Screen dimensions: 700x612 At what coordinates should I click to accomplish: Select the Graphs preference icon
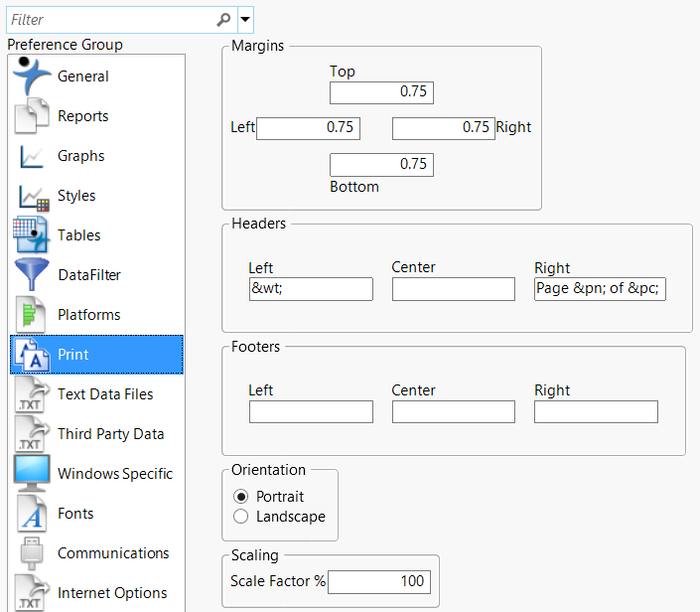[32, 156]
